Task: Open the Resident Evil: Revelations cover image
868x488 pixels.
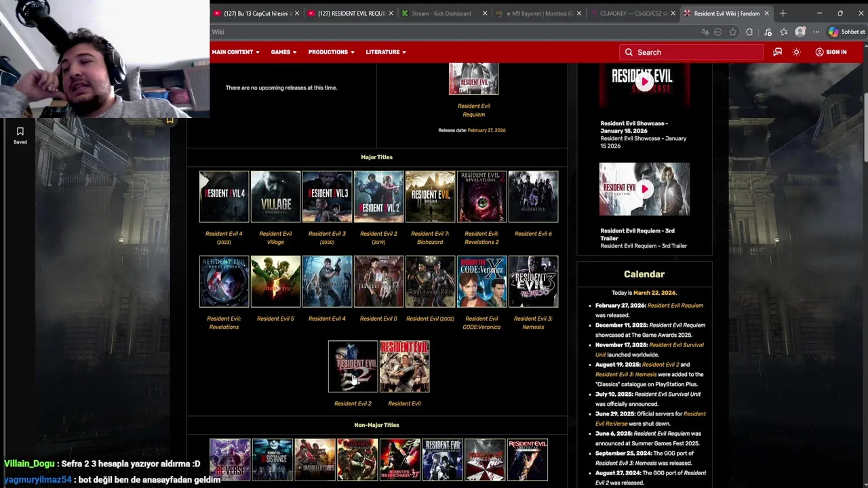Action: pos(224,281)
